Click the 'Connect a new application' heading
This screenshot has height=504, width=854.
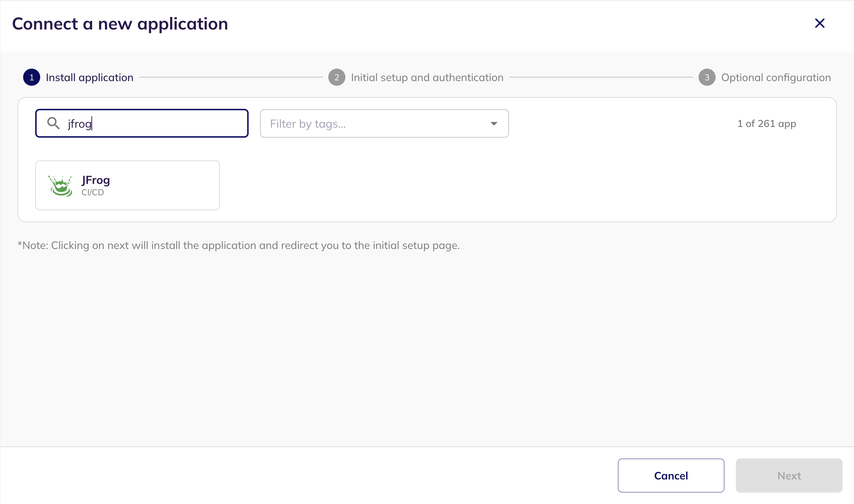pos(120,24)
